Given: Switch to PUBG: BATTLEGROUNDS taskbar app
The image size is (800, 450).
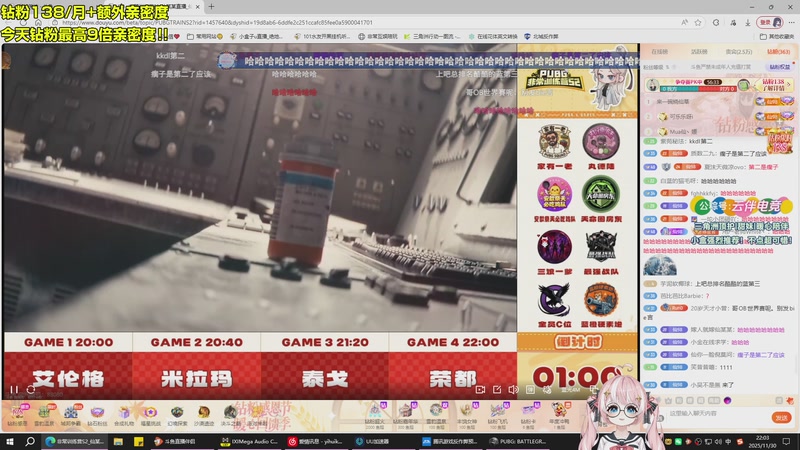Looking at the screenshot, I should [518, 441].
